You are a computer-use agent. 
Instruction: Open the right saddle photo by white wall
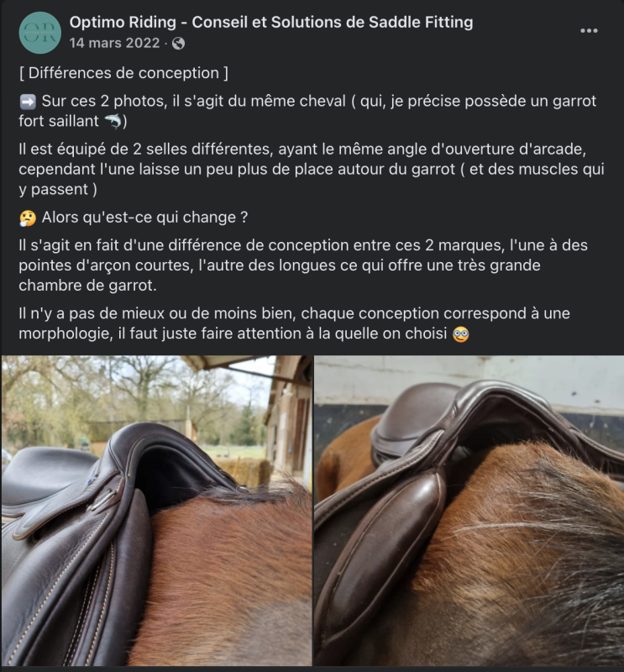click(469, 511)
